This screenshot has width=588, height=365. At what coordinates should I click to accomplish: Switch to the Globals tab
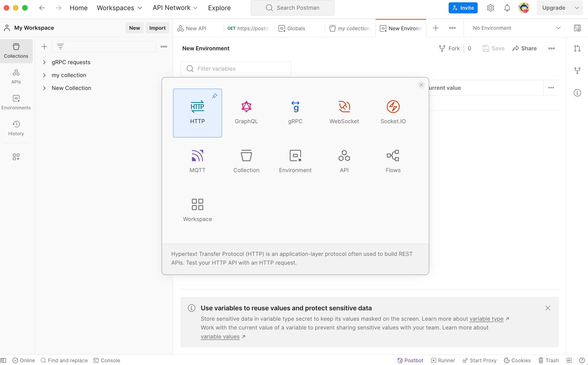coord(296,28)
